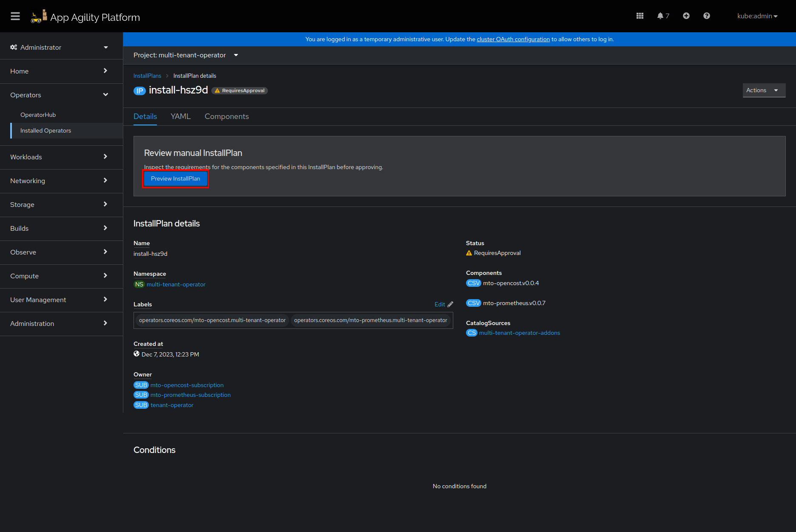Toggle the hamburger navigation menu
Viewport: 796px width, 532px height.
15,16
